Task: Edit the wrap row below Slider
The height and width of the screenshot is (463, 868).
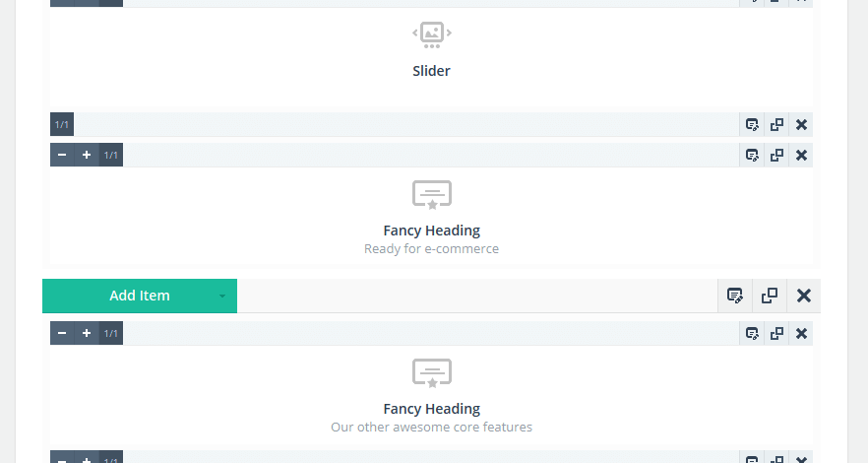Action: (752, 124)
